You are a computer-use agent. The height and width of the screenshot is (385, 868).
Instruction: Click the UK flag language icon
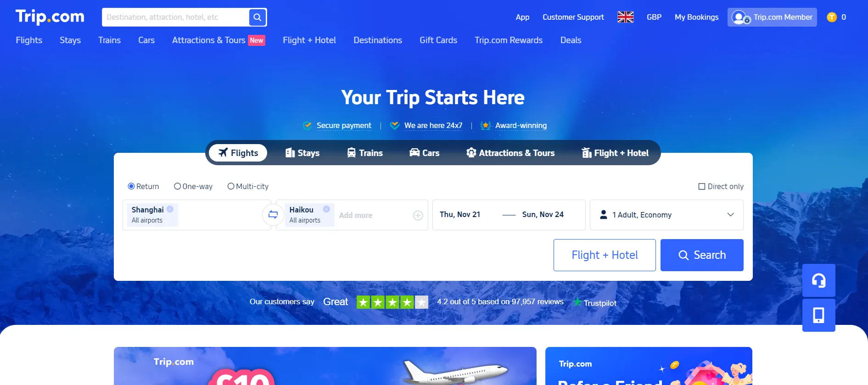pyautogui.click(x=626, y=17)
